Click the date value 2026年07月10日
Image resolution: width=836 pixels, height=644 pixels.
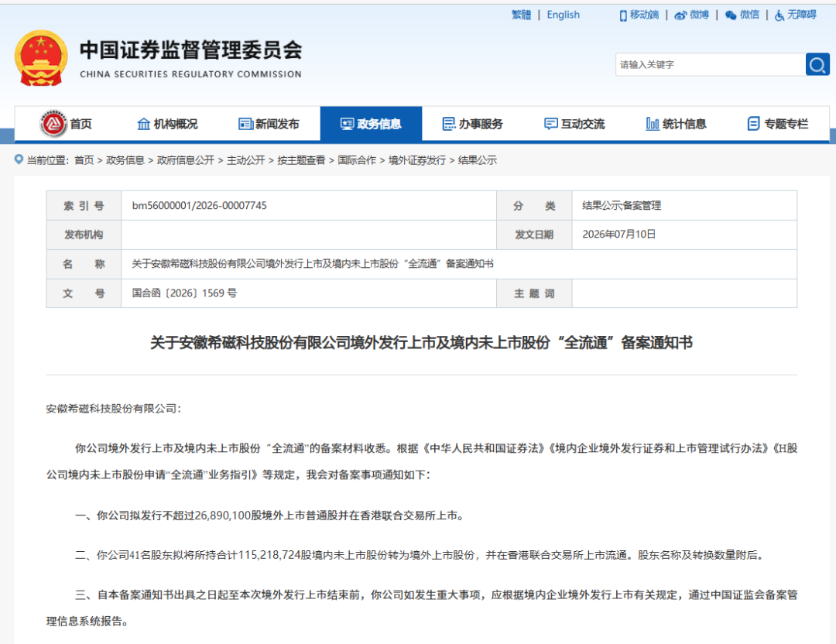click(x=619, y=235)
